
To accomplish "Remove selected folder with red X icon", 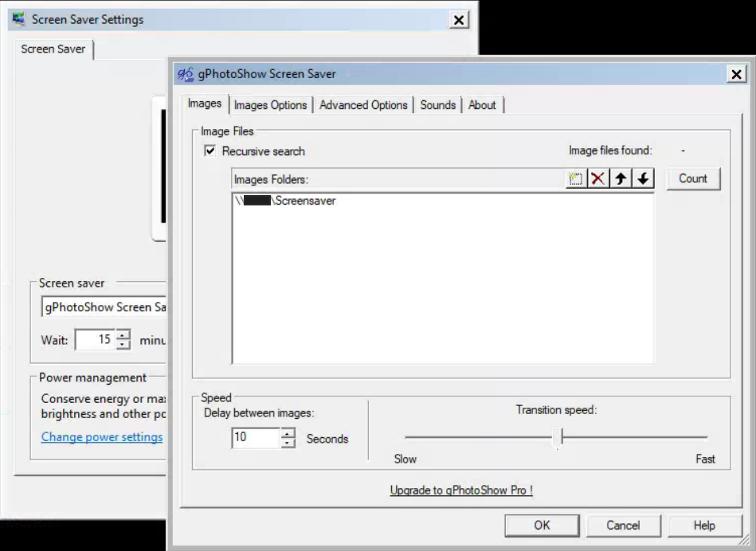I will 597,179.
